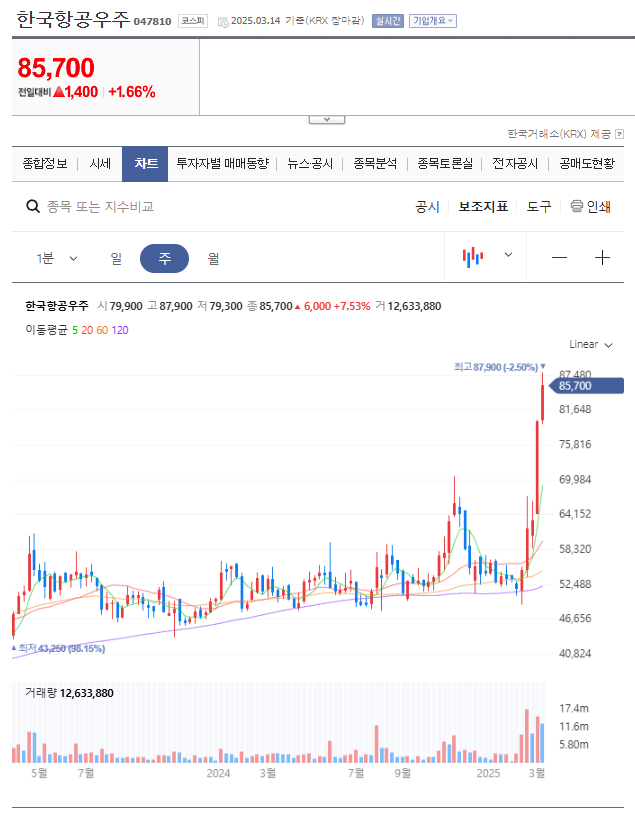Open the 투자자별 매매동향 tab
635x817 pixels.
pyautogui.click(x=222, y=164)
